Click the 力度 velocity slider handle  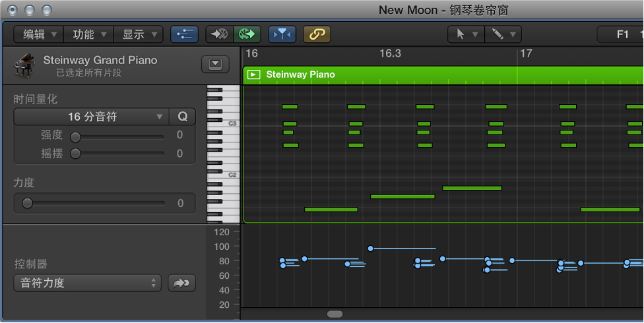point(27,203)
